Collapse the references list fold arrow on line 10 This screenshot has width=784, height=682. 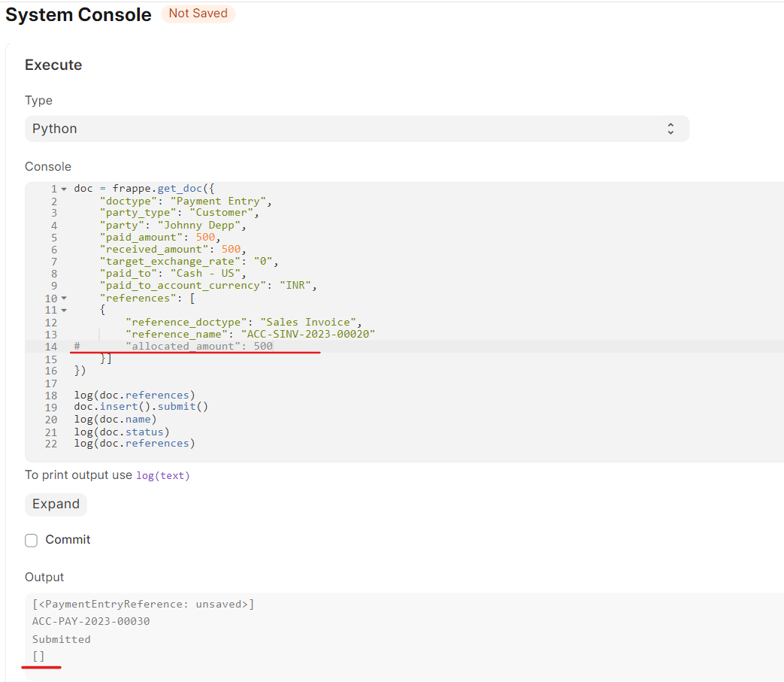63,298
